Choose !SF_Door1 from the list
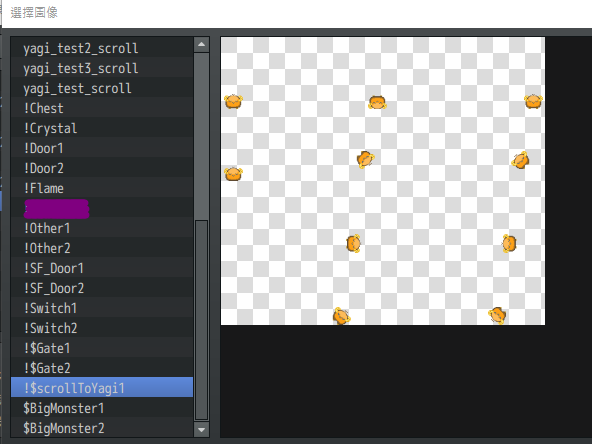 click(102, 268)
